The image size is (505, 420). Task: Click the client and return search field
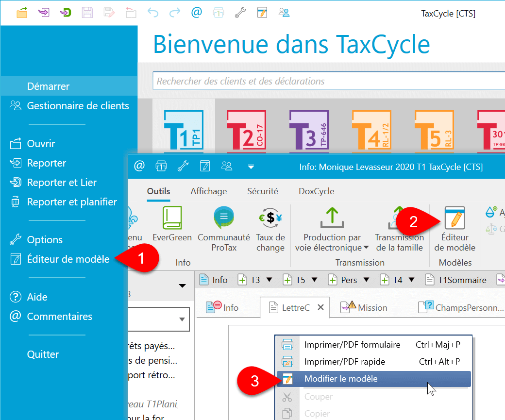tap(329, 81)
